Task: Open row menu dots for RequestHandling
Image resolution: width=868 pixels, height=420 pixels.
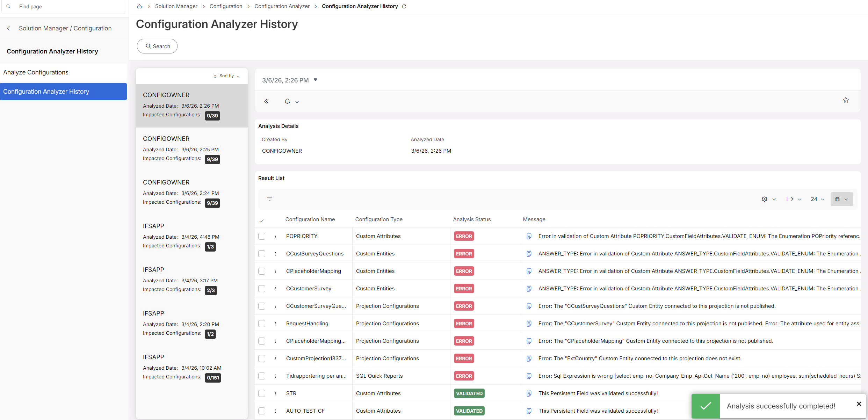Action: tap(275, 324)
